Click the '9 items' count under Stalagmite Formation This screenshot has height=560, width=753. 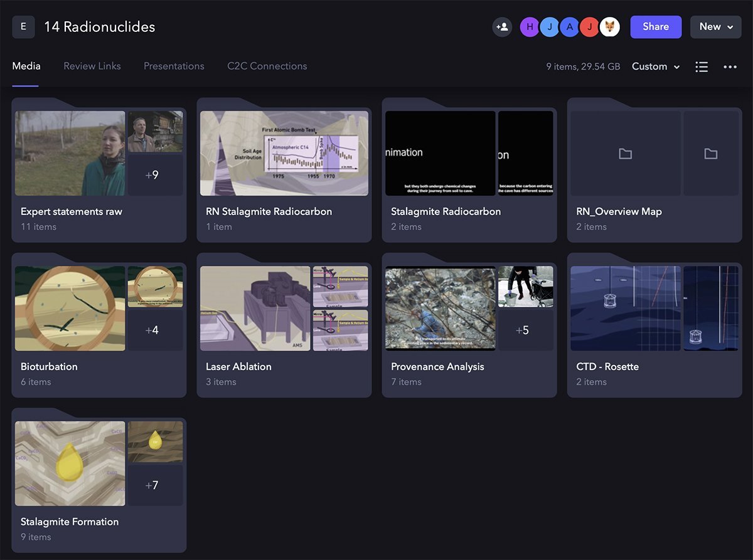pyautogui.click(x=36, y=537)
